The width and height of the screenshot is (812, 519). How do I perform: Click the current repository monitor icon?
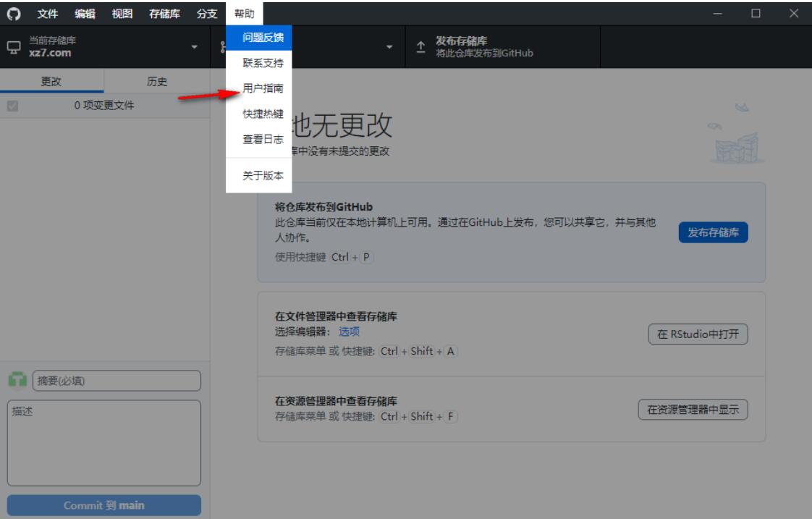pyautogui.click(x=14, y=48)
